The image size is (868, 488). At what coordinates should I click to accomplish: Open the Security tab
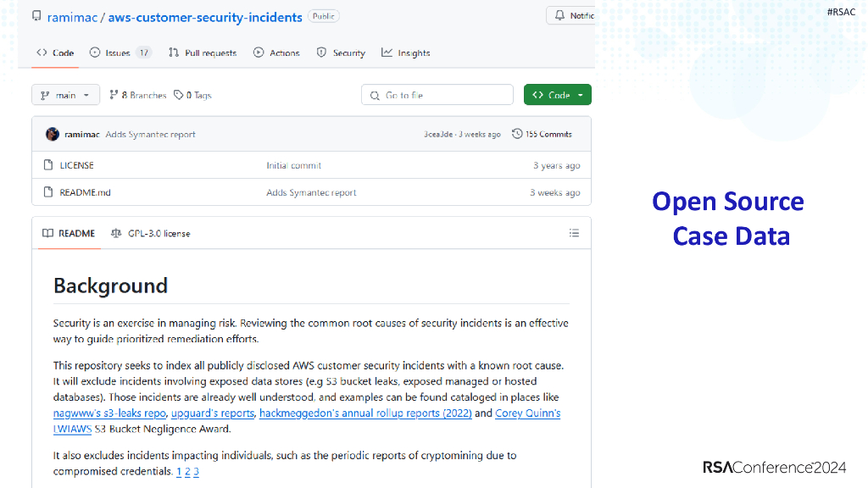(x=341, y=53)
